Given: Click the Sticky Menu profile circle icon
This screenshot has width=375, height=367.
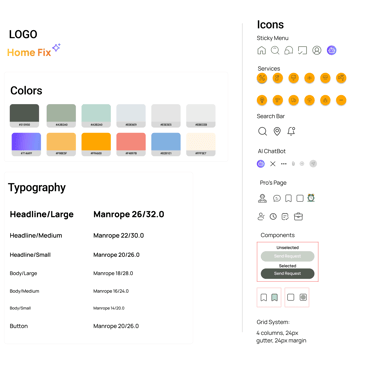Looking at the screenshot, I should (x=317, y=50).
